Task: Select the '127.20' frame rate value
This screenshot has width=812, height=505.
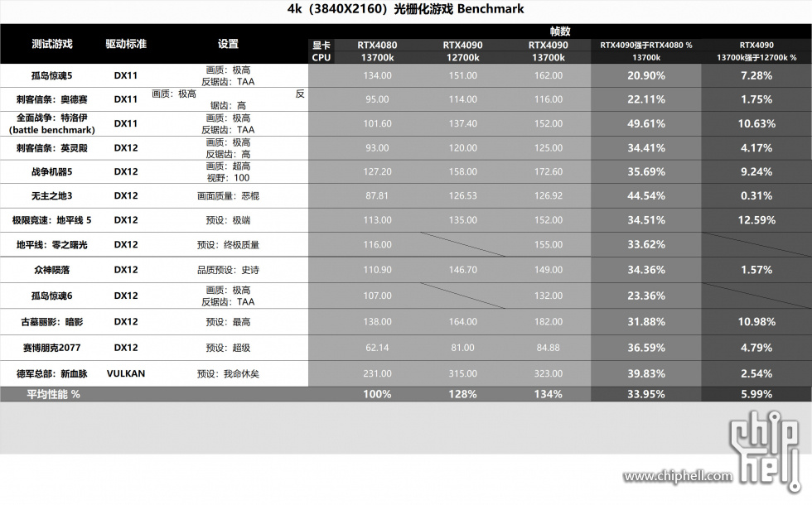Action: coord(377,172)
